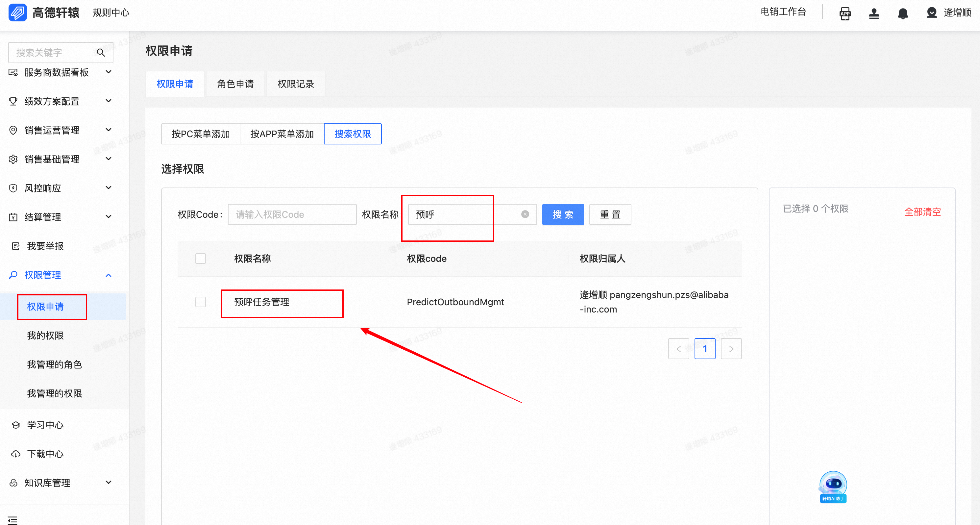Click the 服务商数据看板 dashboard icon
The image size is (980, 525).
[x=13, y=72]
